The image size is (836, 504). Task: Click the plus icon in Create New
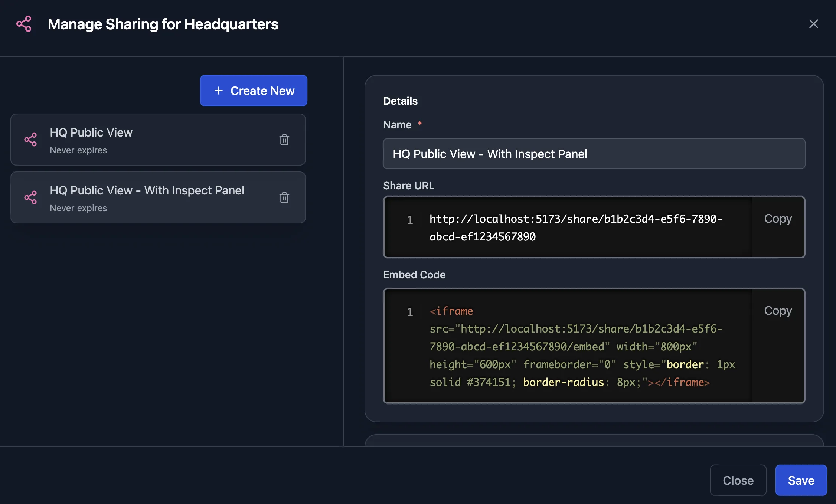click(219, 91)
